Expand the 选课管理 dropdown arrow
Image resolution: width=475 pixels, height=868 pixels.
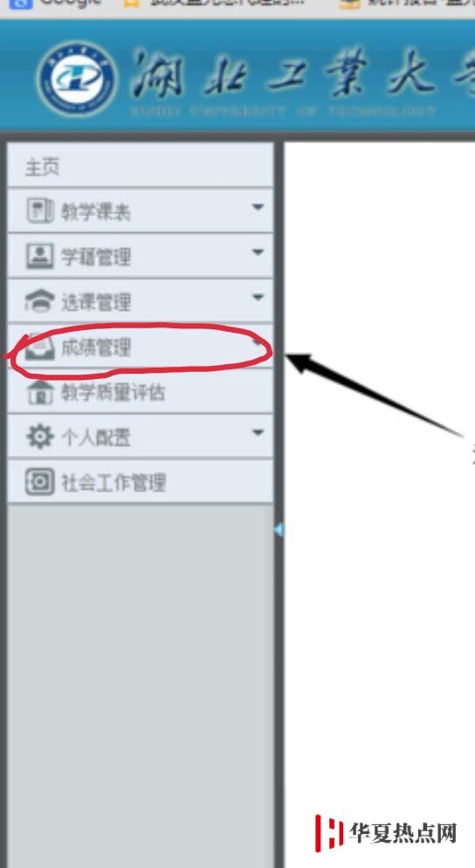(x=258, y=298)
